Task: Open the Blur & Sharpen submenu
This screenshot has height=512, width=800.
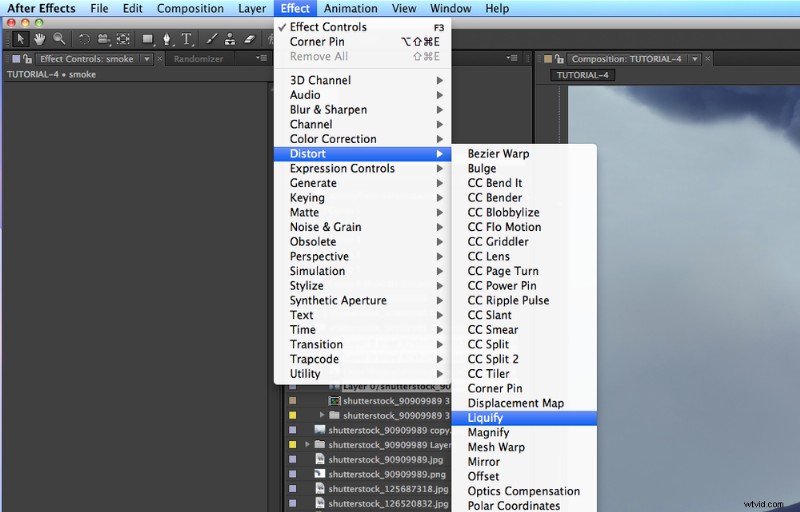Action: coord(362,110)
